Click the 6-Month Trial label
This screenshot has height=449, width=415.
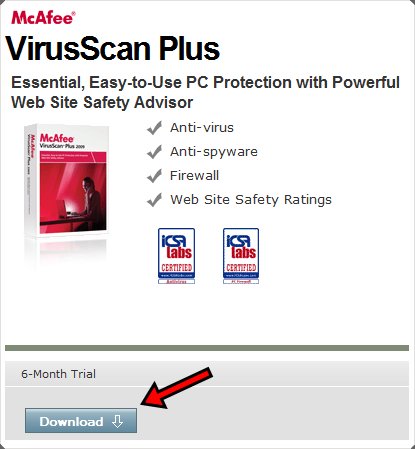pos(58,374)
